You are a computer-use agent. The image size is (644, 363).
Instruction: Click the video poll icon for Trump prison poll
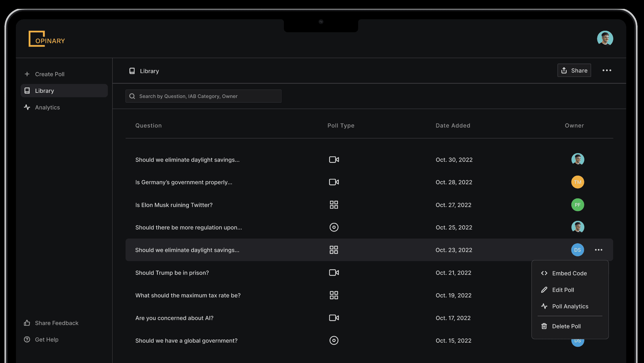point(334,273)
